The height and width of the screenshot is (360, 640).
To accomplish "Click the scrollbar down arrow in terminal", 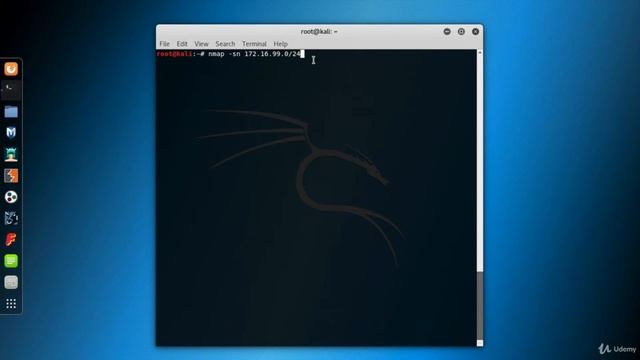I will coord(480,343).
